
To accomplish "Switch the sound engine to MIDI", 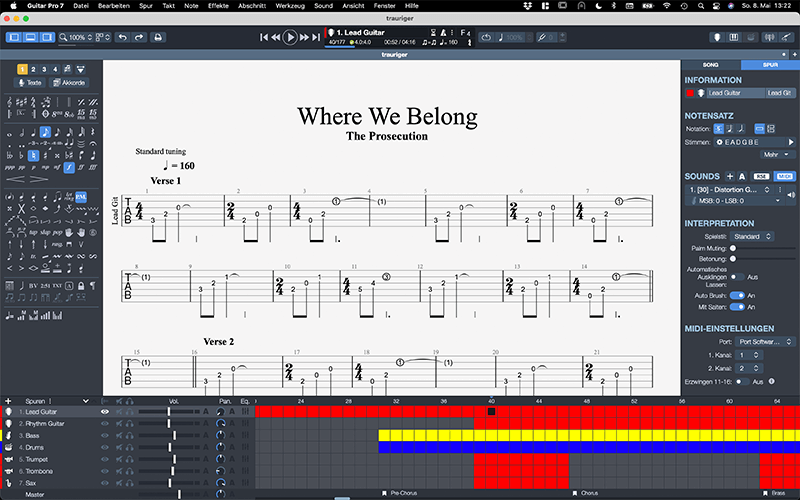I will tap(784, 177).
